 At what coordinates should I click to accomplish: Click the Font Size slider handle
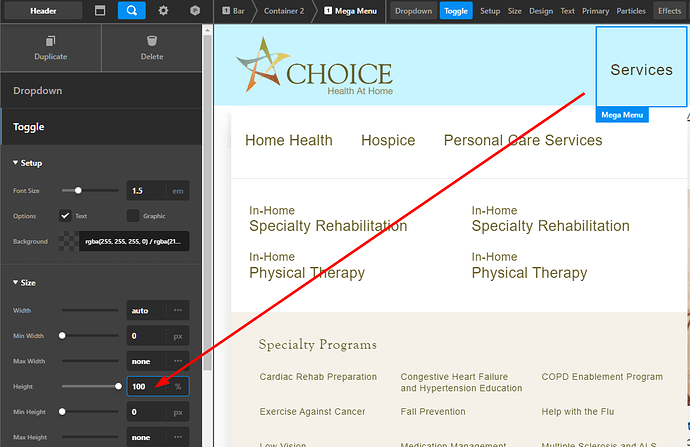[x=78, y=190]
